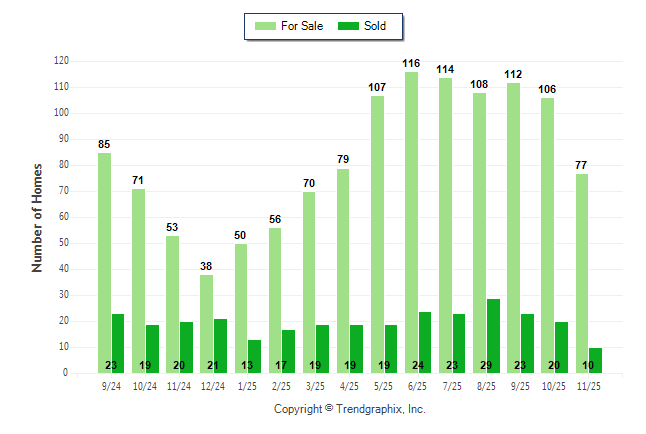Toggle the Sold legend label

(376, 26)
